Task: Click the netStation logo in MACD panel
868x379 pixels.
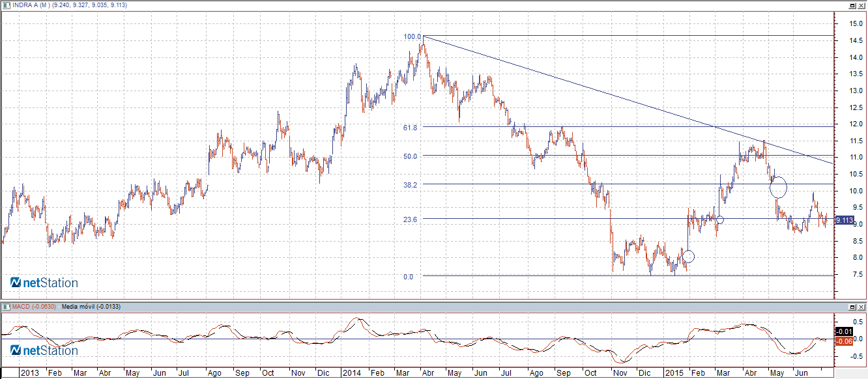Action: point(44,351)
